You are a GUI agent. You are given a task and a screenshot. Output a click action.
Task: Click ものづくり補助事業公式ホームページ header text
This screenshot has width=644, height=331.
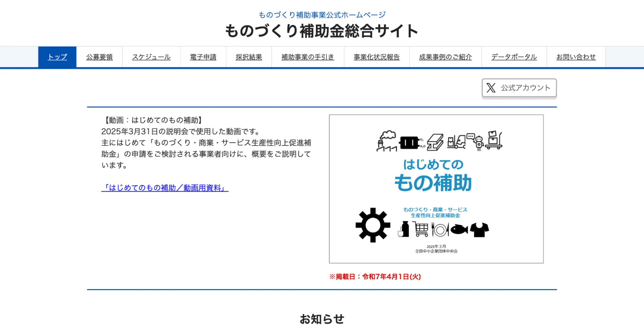(x=322, y=15)
